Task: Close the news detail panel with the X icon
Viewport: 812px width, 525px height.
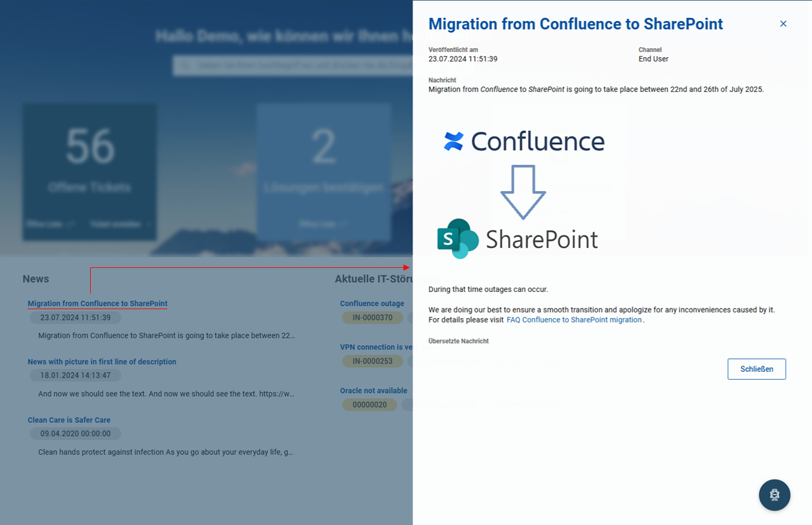Action: (x=783, y=24)
